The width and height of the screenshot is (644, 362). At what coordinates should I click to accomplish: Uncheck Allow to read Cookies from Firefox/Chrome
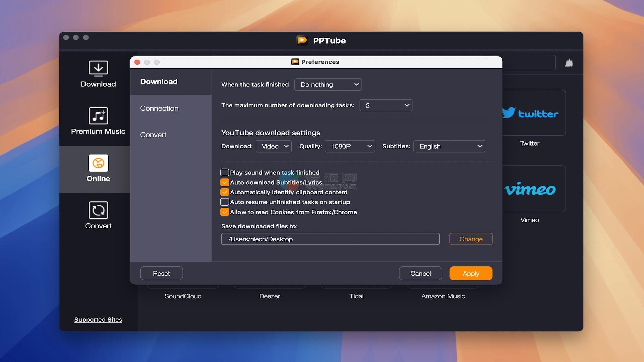pyautogui.click(x=225, y=212)
